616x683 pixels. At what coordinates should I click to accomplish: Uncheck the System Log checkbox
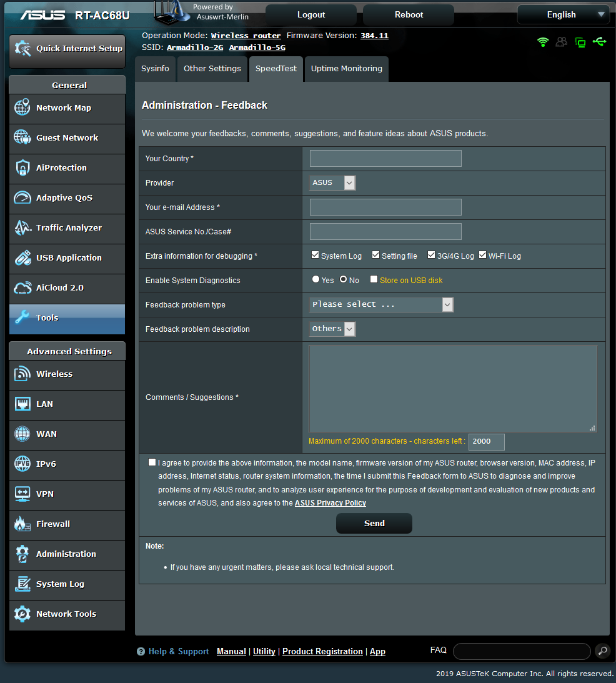tap(315, 255)
